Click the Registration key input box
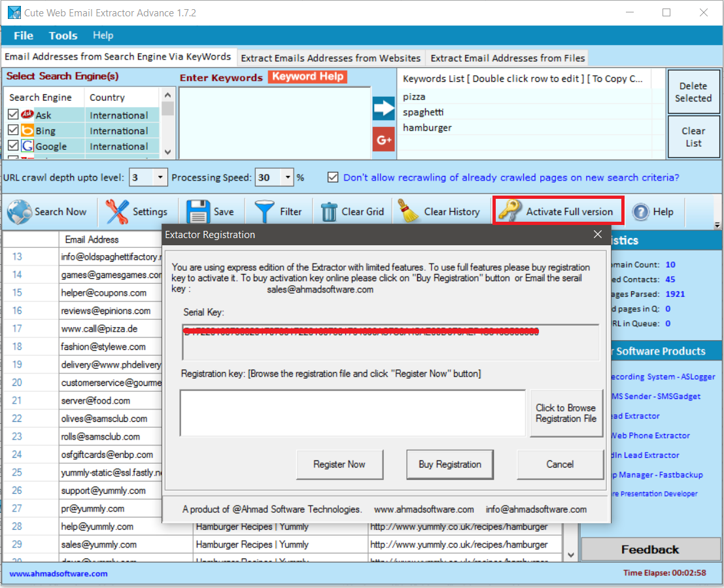This screenshot has height=588, width=724. [353, 413]
